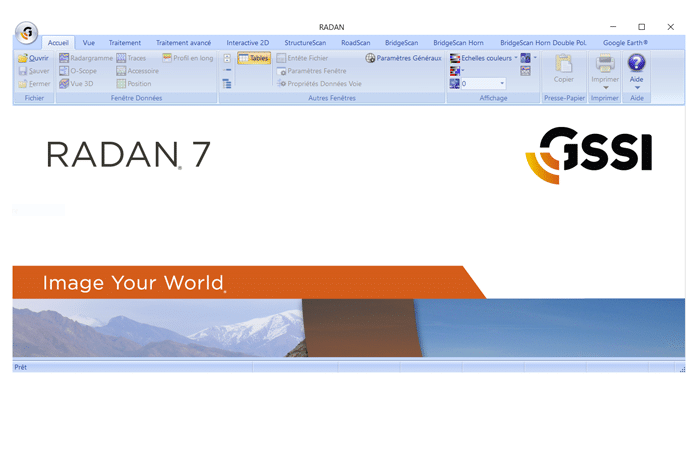Open the GSSI application menu orb

point(26,33)
